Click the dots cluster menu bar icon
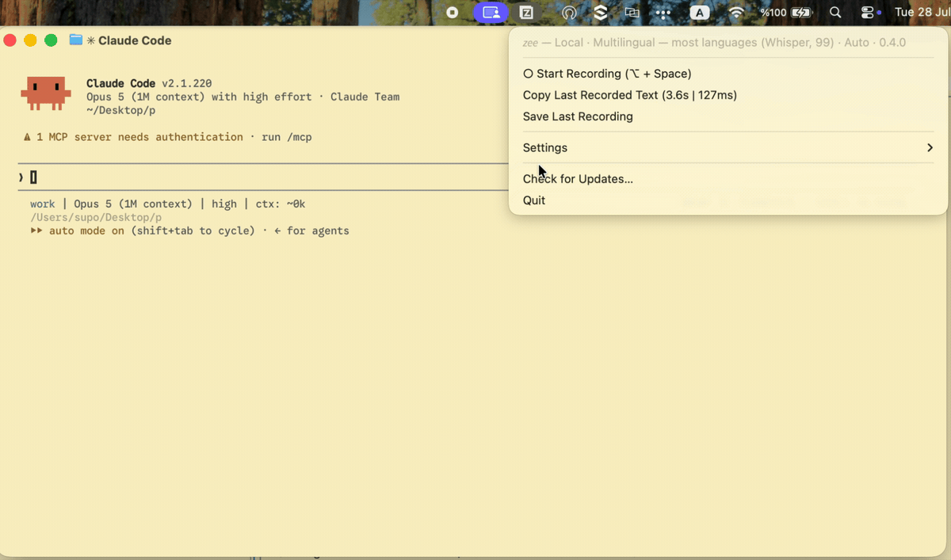The image size is (951, 560). click(x=663, y=13)
